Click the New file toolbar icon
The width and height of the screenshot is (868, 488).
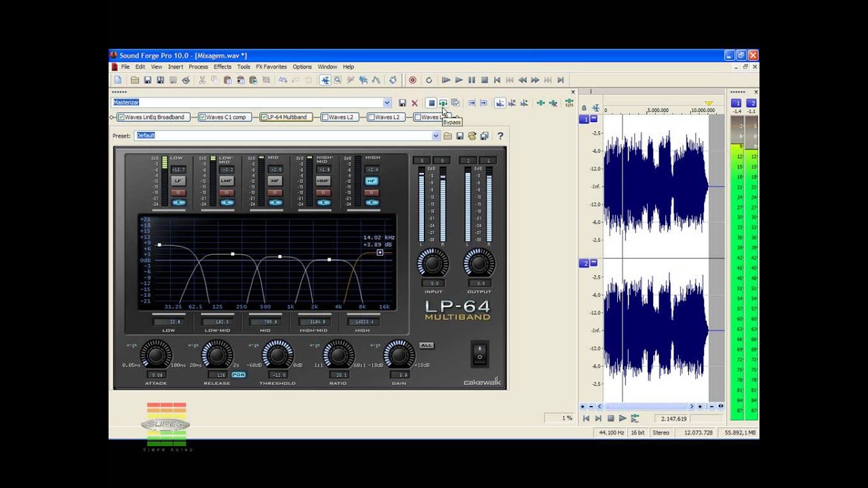tap(118, 80)
